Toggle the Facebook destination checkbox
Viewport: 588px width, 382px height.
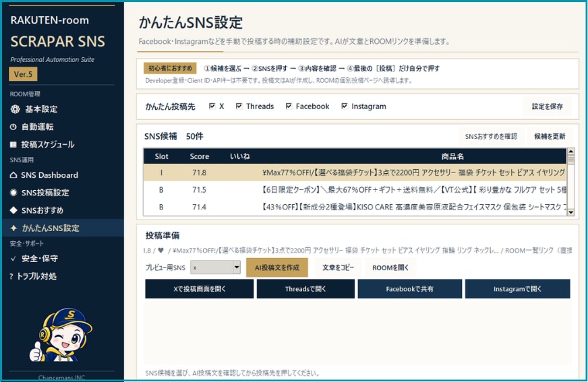289,106
